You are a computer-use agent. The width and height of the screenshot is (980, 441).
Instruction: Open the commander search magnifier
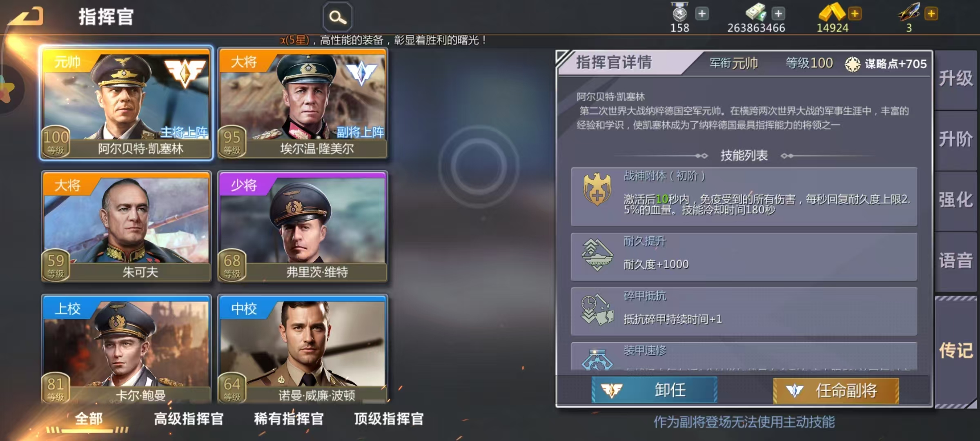[337, 17]
